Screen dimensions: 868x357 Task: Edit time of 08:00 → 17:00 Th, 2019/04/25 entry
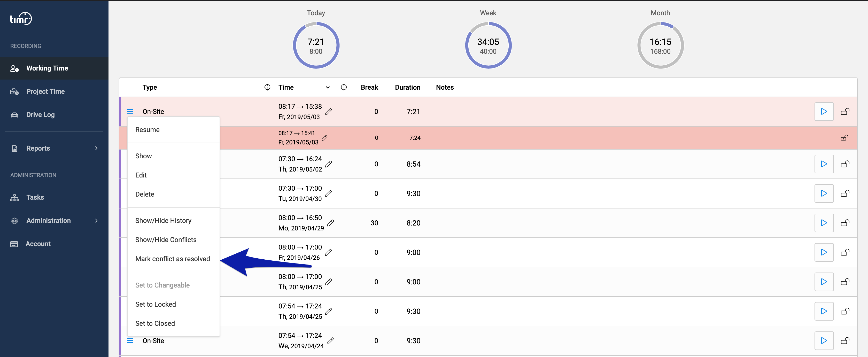click(x=329, y=282)
